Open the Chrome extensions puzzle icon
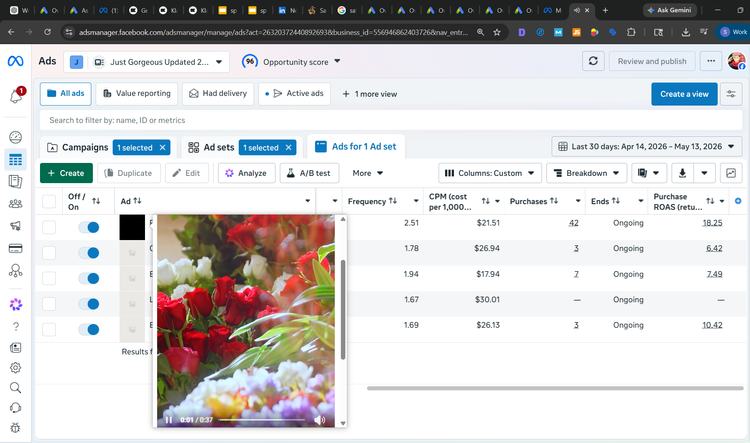Screen dimensions: 750x443 coord(631,32)
